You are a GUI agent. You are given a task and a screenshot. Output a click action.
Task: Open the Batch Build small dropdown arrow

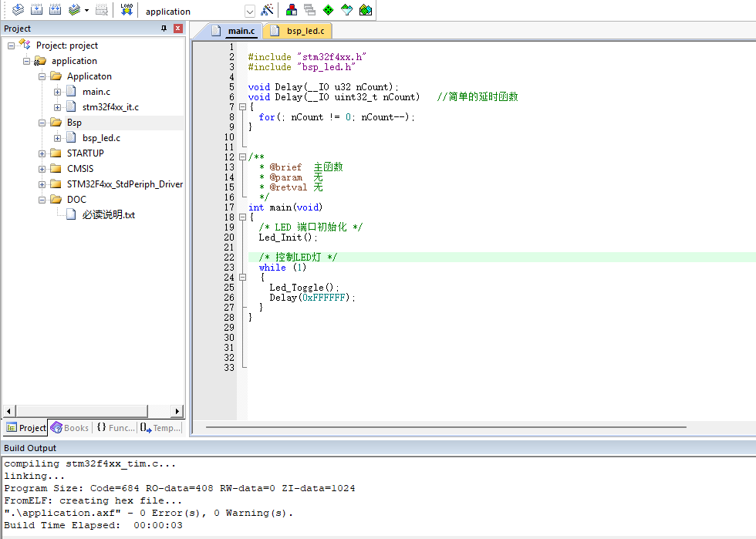click(86, 10)
